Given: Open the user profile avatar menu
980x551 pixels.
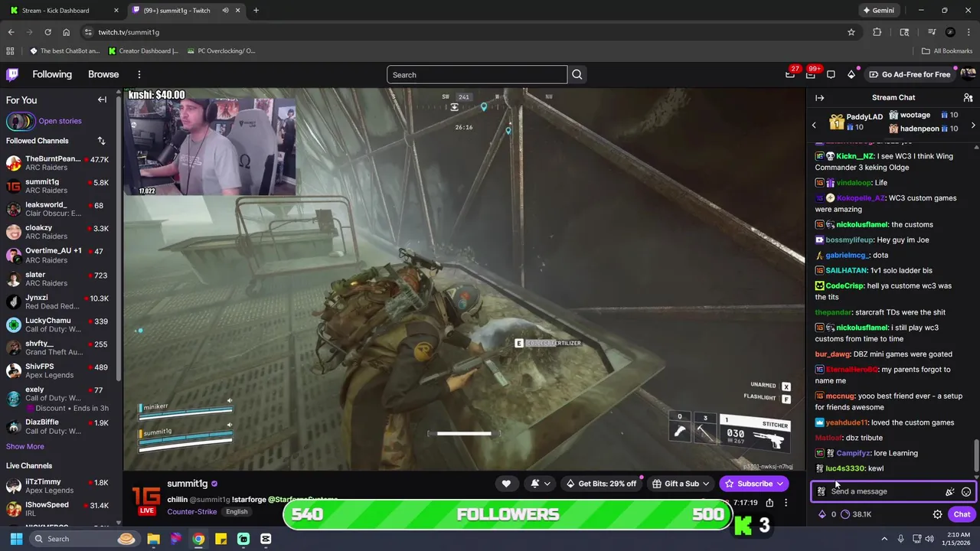Looking at the screenshot, I should 968,74.
